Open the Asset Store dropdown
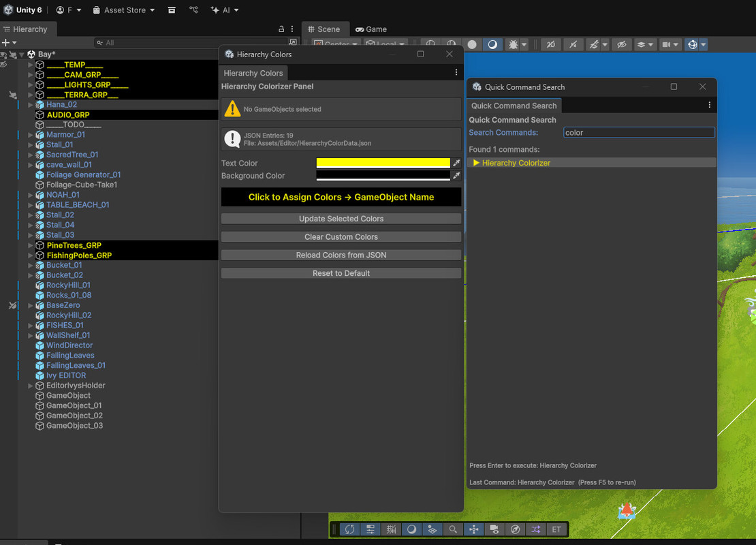 pos(124,10)
